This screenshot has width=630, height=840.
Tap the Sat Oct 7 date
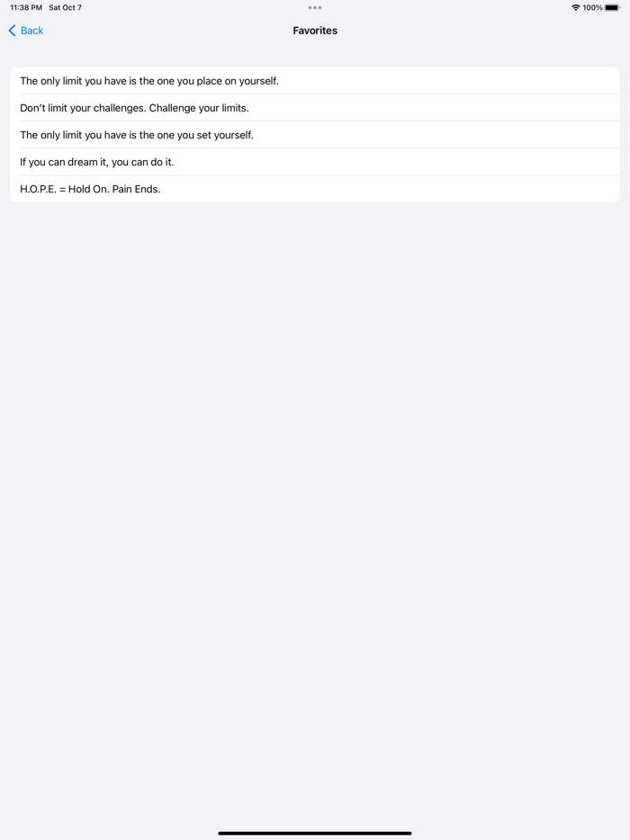[x=65, y=7]
